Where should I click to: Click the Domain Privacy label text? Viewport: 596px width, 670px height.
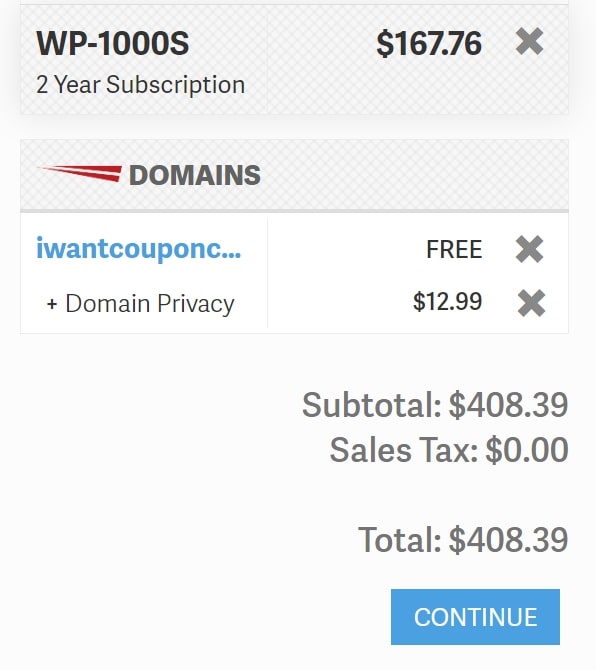[150, 304]
